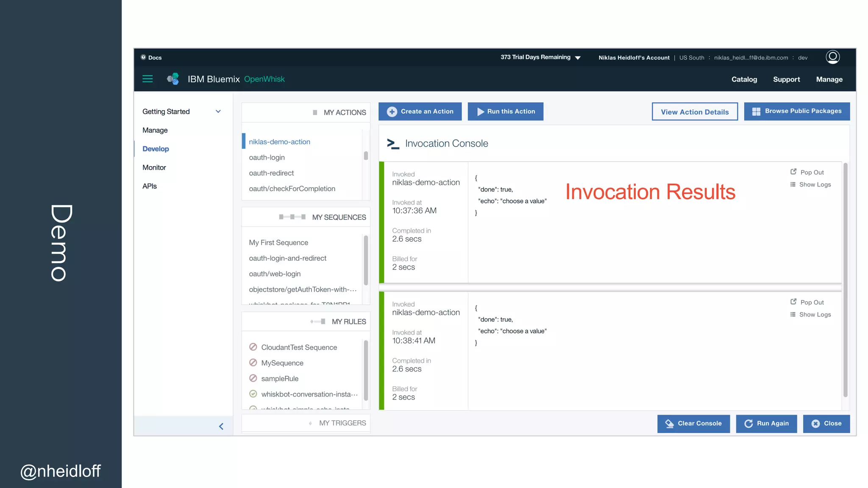Click the user profile avatar icon
Viewport: 868px width, 488px height.
point(832,57)
